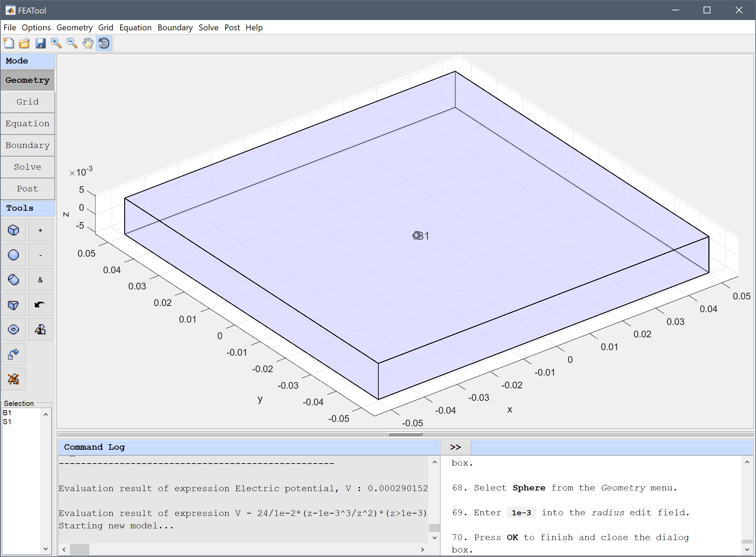Click 'Starting new model...' log line
Screen dimensions: 756x557
click(x=116, y=526)
